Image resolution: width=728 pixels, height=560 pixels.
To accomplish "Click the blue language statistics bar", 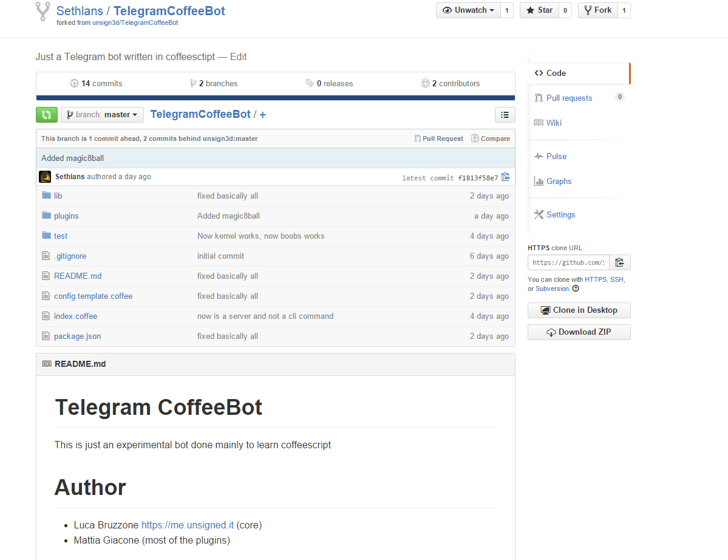I will (x=275, y=97).
